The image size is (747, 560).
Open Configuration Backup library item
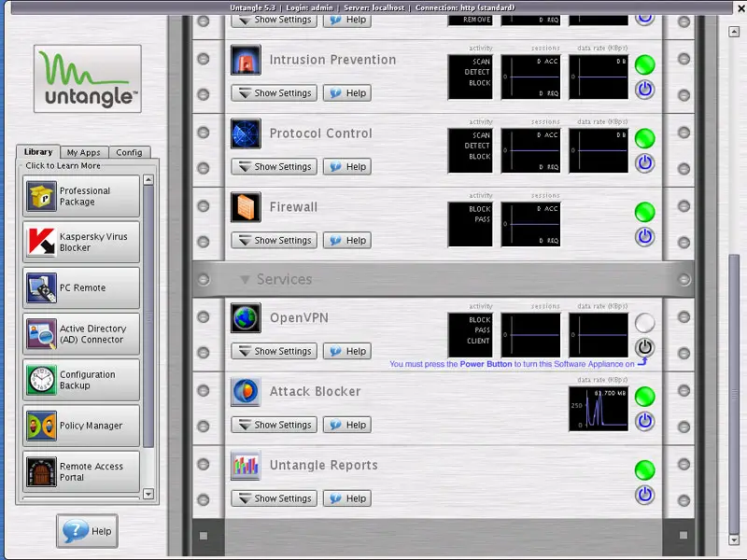click(81, 380)
